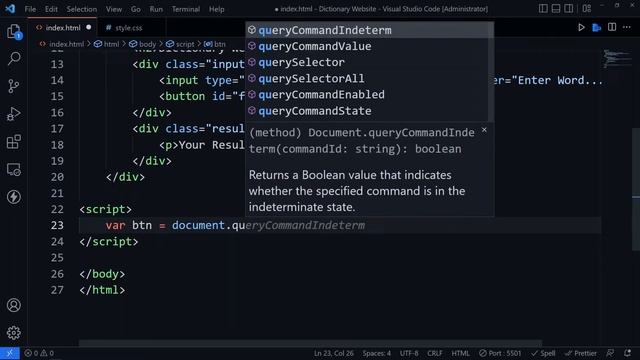Choose queryCommandIndeterm suggestion
This screenshot has height=360, width=640.
(x=367, y=30)
